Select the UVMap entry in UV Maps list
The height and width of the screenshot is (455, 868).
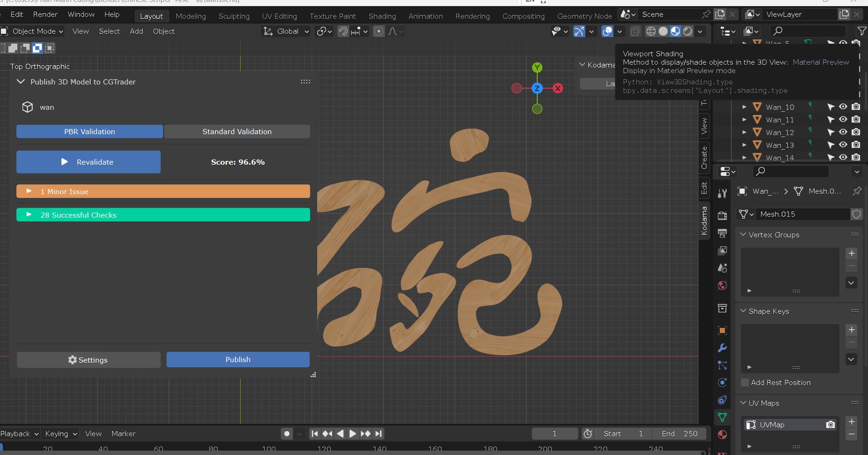click(x=790, y=425)
